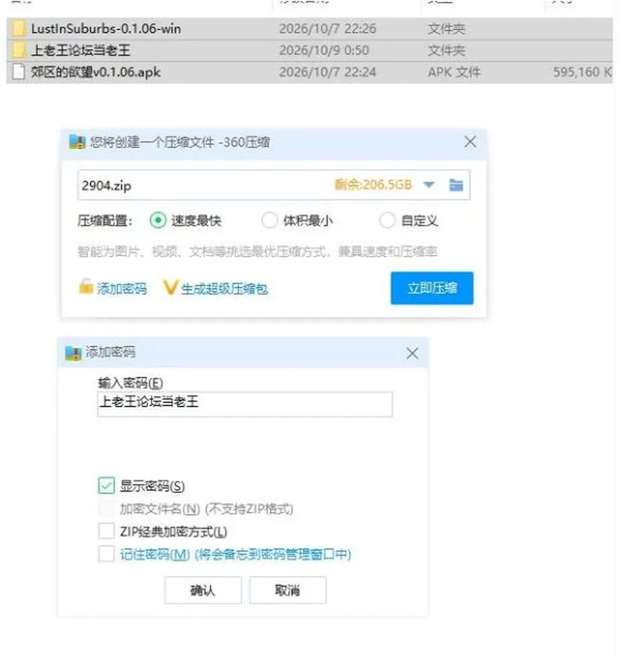Check the 记住密码(M) checkbox
This screenshot has height=662, width=644.
click(x=106, y=554)
